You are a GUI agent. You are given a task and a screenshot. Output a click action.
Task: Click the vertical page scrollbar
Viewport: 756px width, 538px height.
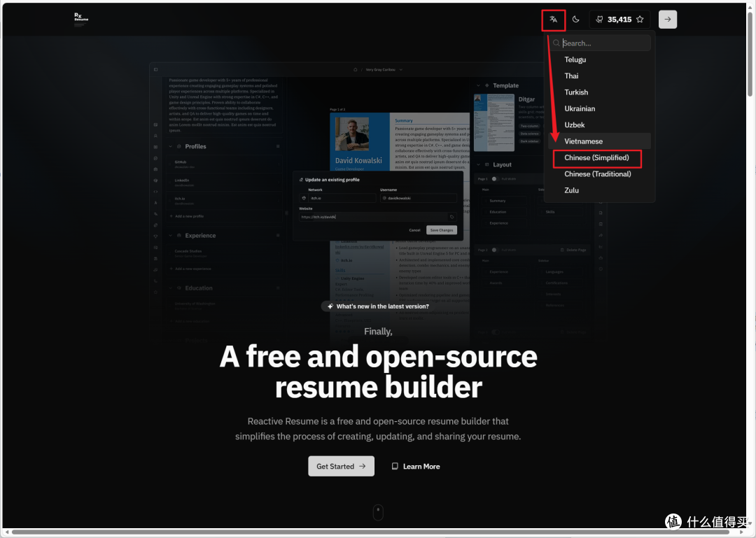click(x=750, y=54)
